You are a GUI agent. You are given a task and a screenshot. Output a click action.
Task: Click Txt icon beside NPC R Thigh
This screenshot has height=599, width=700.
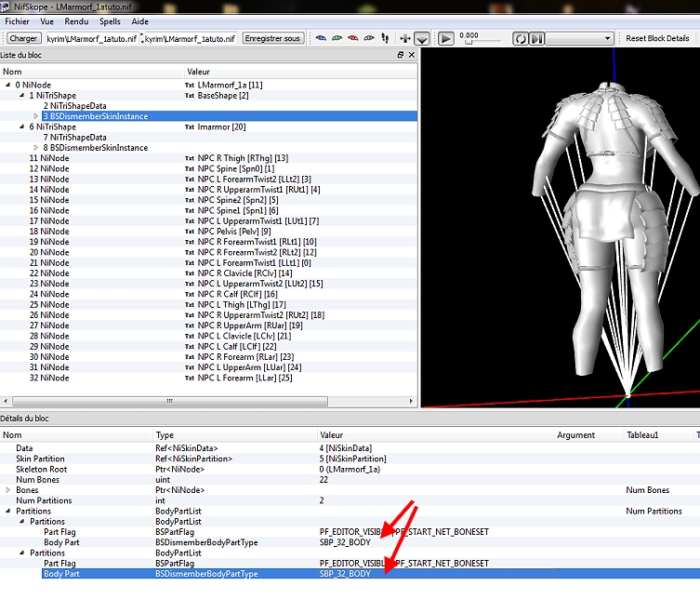click(x=190, y=158)
